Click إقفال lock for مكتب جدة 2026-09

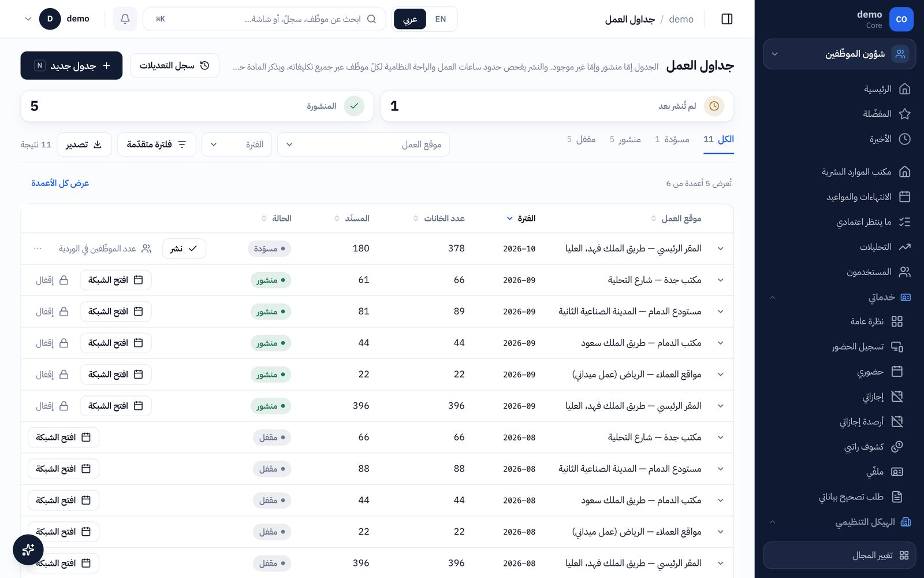coord(53,280)
